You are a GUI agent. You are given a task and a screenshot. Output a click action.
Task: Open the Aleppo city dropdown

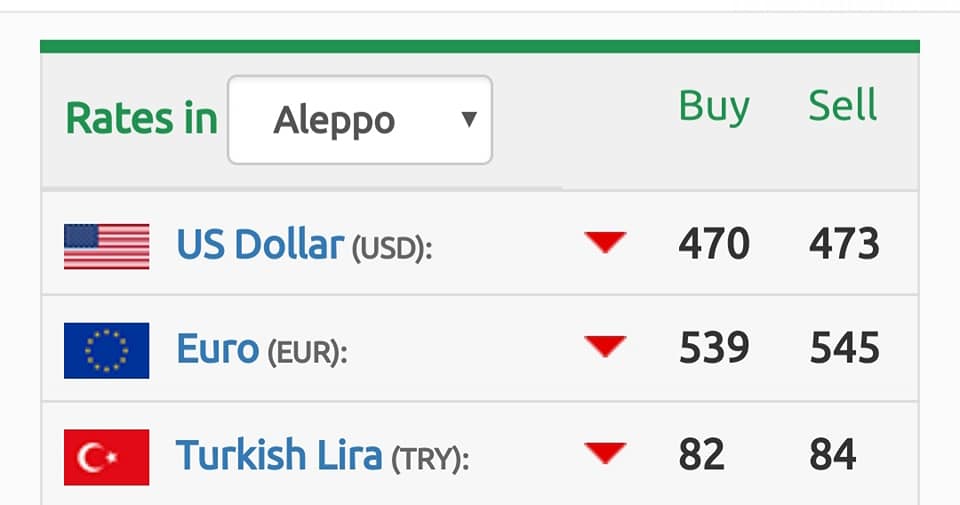(360, 120)
